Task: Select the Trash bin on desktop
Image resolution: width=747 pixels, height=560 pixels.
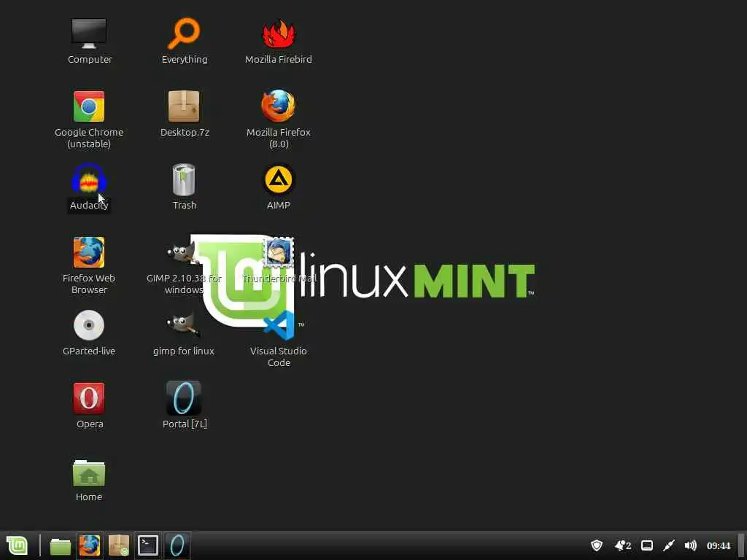Action: point(184,179)
